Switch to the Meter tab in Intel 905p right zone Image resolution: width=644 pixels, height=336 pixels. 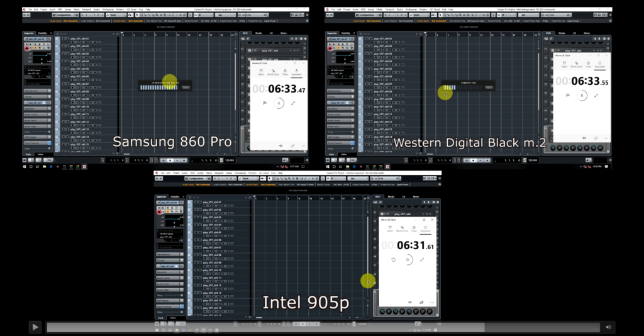pyautogui.click(x=416, y=197)
